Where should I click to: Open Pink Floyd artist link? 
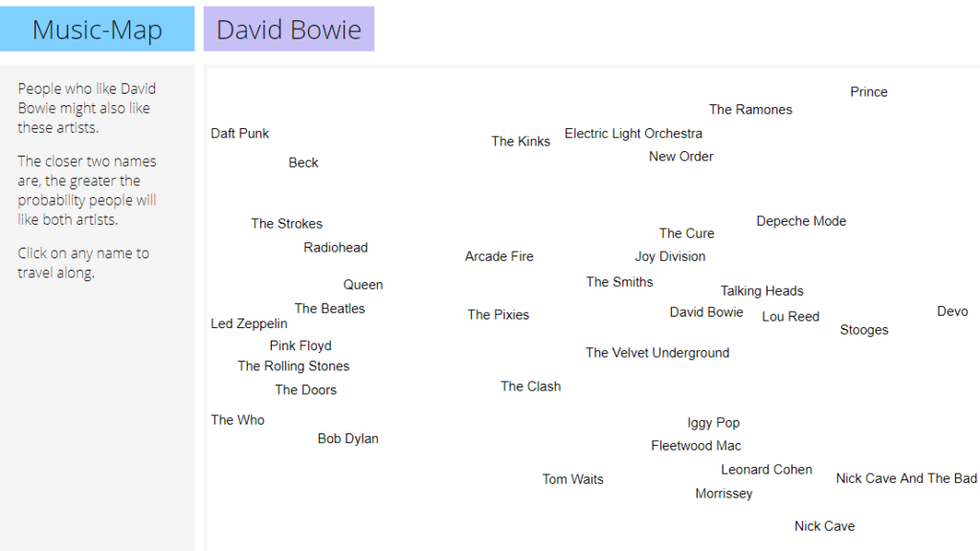click(x=301, y=346)
